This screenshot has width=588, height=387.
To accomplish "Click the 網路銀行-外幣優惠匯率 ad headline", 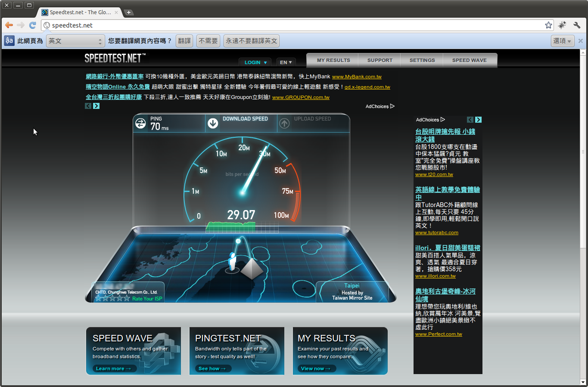I will click(115, 76).
